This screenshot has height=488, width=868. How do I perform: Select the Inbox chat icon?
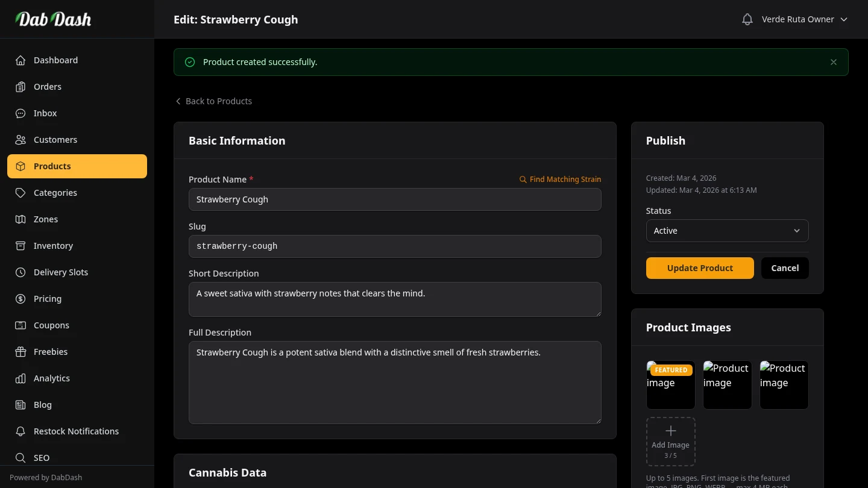20,113
